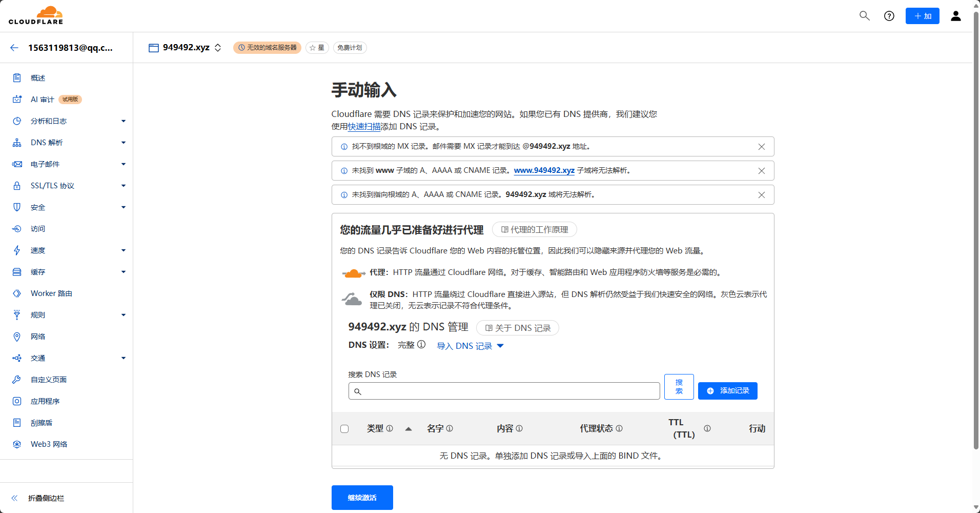Click the 刮擦盾 document icon
980x513 pixels.
[17, 423]
